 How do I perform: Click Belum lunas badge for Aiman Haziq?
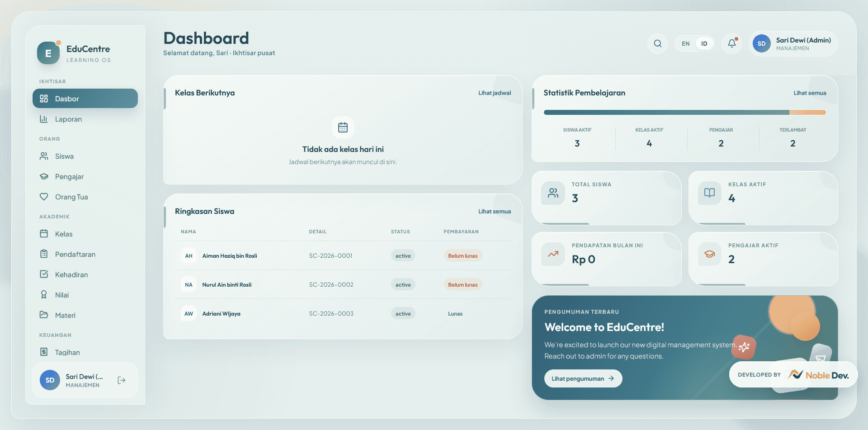462,255
